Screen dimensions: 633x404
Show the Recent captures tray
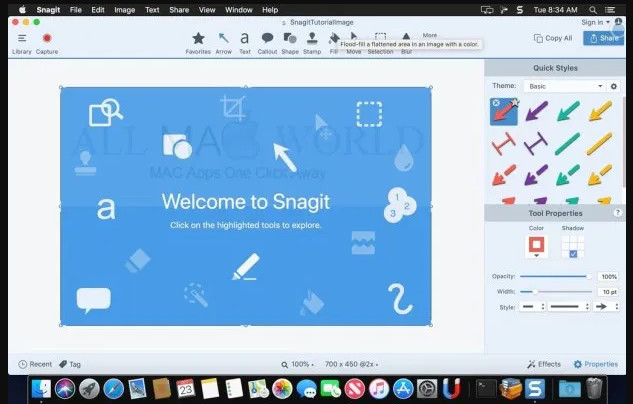click(35, 364)
